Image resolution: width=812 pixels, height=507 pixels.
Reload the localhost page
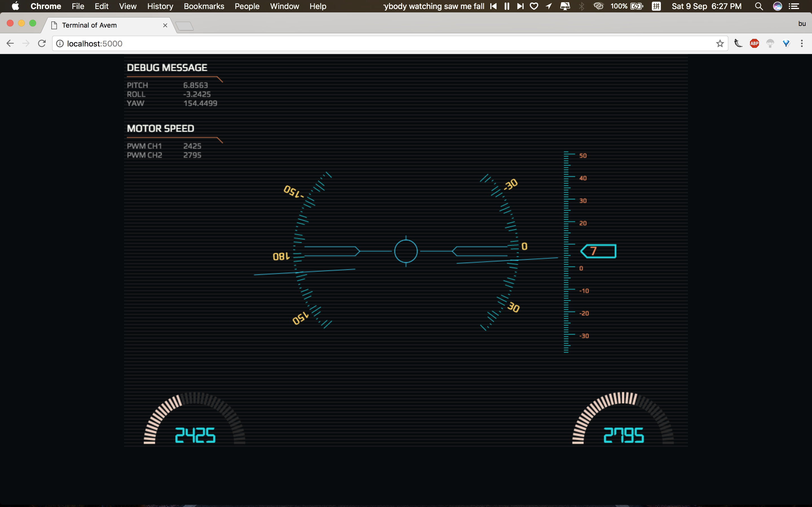[x=42, y=43]
